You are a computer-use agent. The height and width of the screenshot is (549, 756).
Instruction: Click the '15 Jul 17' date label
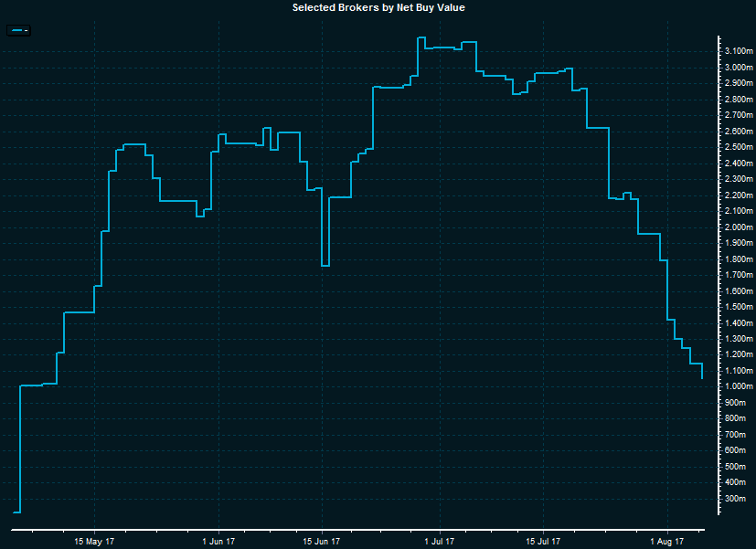[x=543, y=540]
